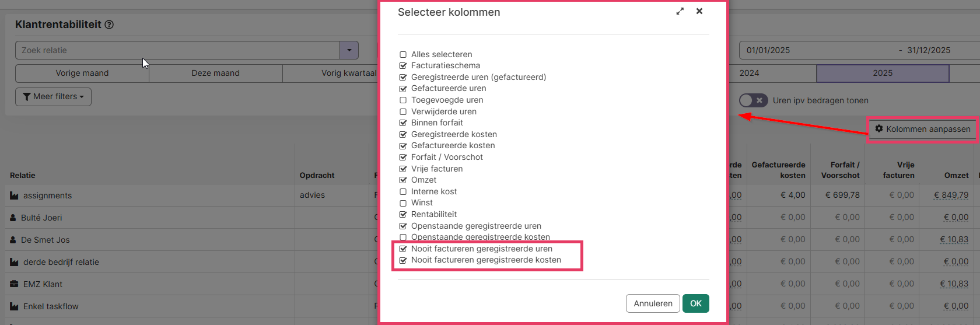Click the help icon beside Klantrentabiliteit
The height and width of the screenshot is (325, 980).
pos(109,25)
